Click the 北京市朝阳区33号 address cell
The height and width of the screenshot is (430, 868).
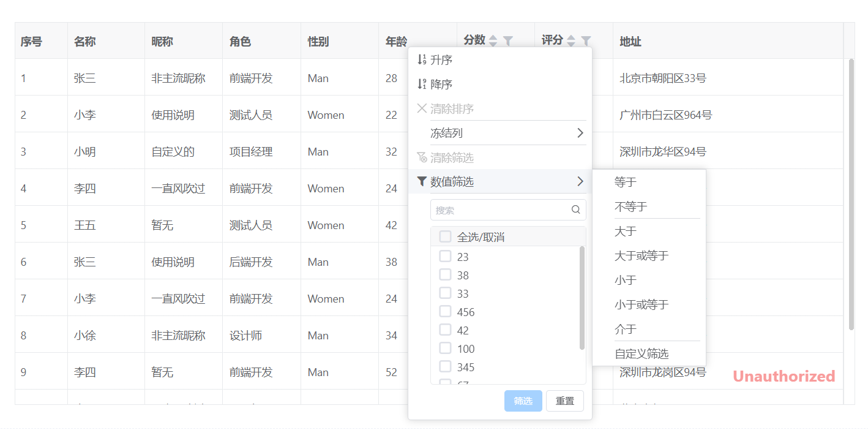tap(728, 78)
